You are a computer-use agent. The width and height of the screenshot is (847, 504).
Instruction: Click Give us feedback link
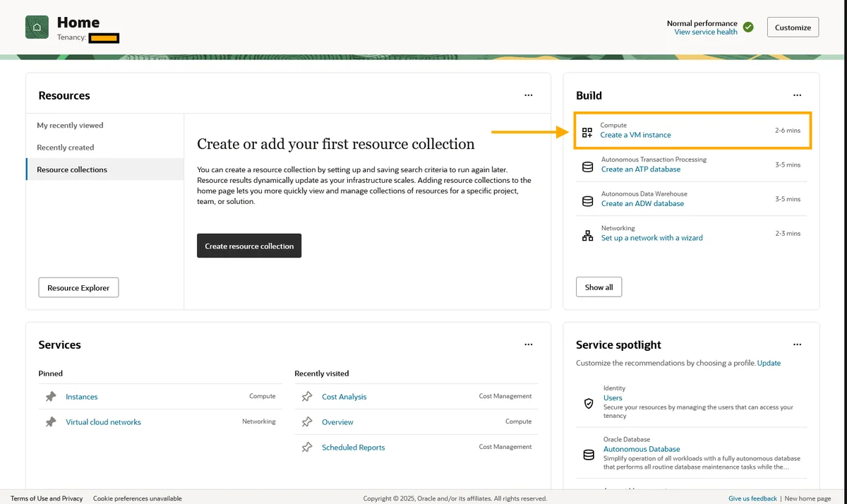point(752,498)
